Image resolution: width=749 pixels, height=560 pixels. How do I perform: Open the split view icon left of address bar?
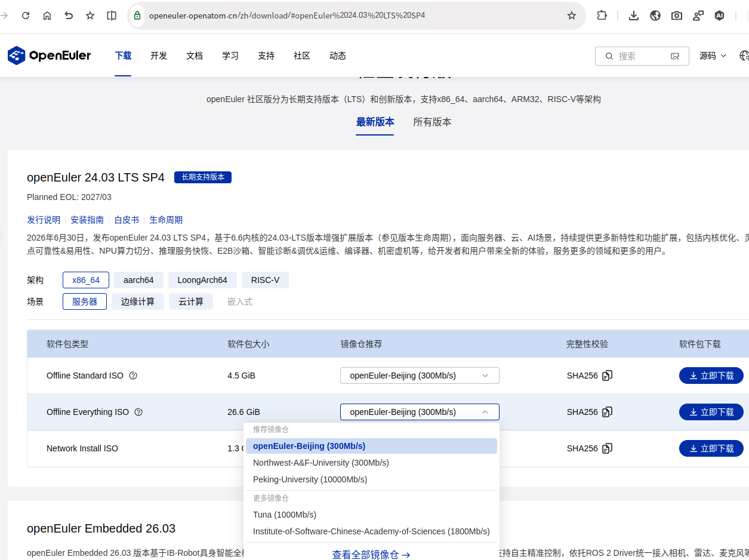[112, 16]
